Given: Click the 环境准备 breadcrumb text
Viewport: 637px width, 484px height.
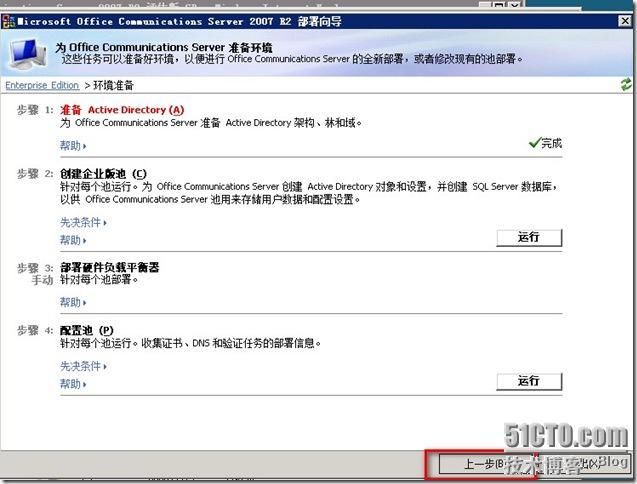Looking at the screenshot, I should click(x=113, y=85).
